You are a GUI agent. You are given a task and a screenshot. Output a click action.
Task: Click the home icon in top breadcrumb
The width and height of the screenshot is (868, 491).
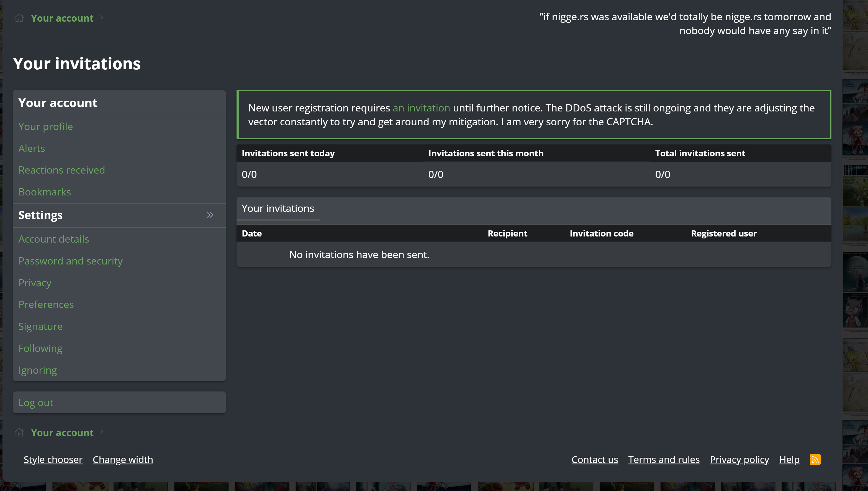click(x=19, y=18)
